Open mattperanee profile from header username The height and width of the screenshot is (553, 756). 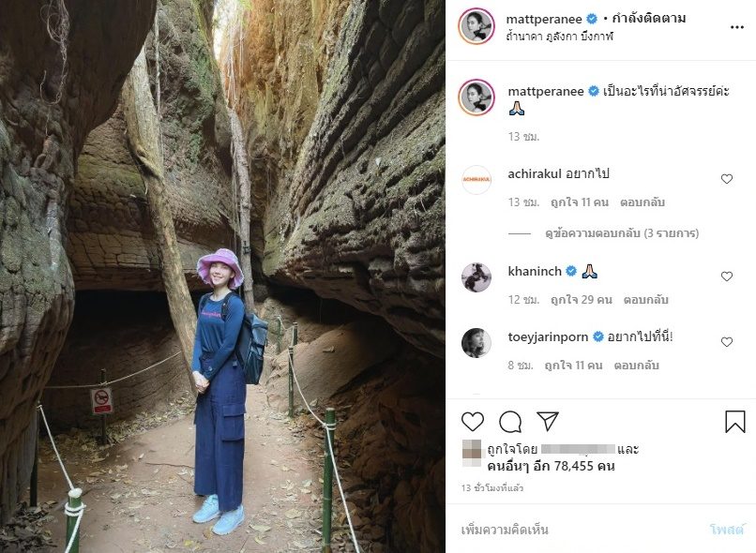(x=544, y=20)
